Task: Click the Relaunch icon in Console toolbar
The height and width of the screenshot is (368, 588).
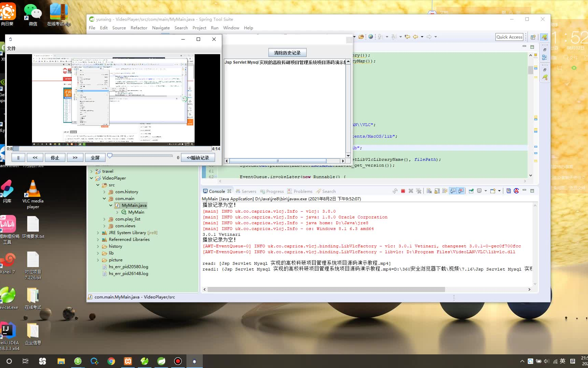Action: (395, 191)
